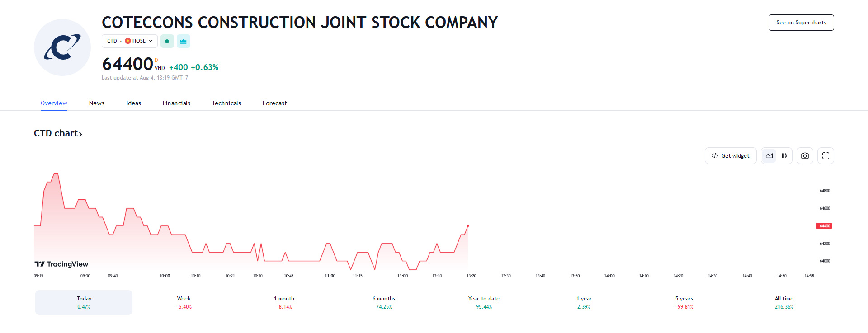Switch to candlestick chart style
The image size is (868, 333).
(784, 156)
